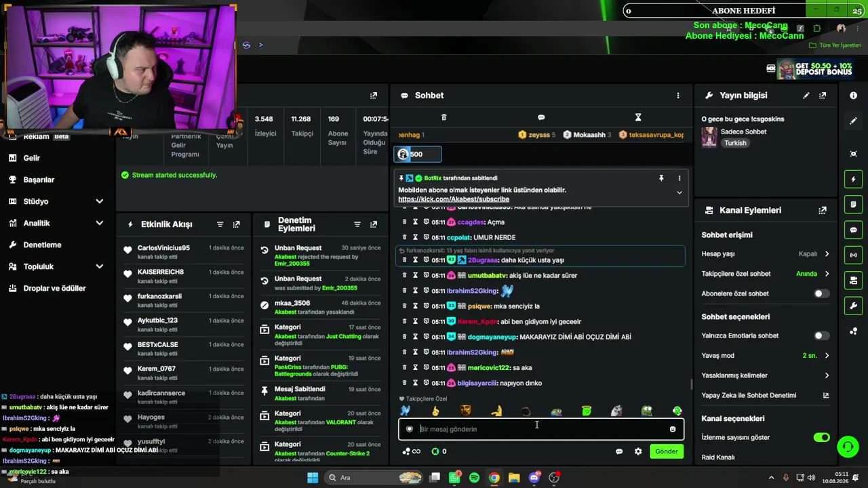Viewport: 868px width, 488px height.
Task: Open Yasaklanmış kelimeler setting chevron
Action: (827, 375)
